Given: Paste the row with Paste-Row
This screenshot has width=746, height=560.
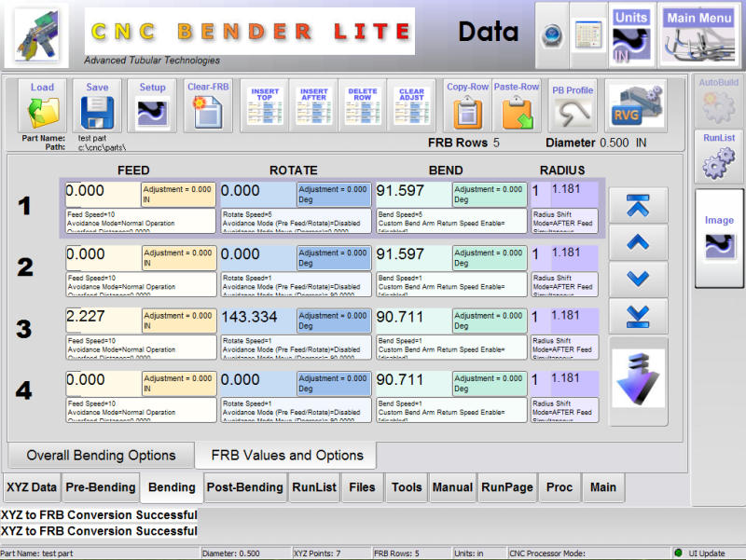Looking at the screenshot, I should pos(516,105).
